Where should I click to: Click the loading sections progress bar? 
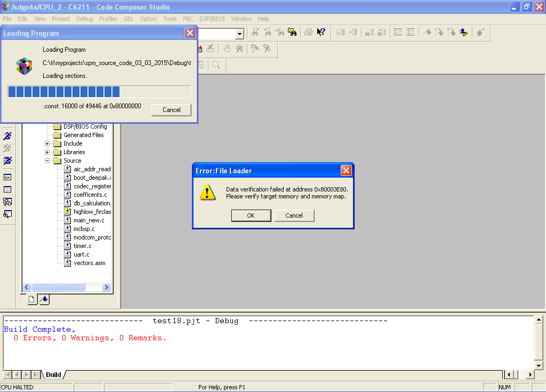click(x=100, y=92)
